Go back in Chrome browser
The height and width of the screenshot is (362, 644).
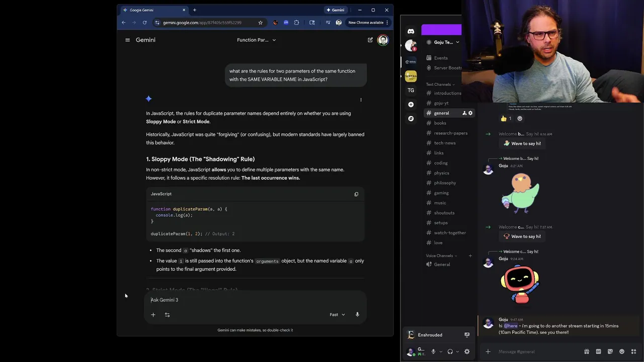123,23
